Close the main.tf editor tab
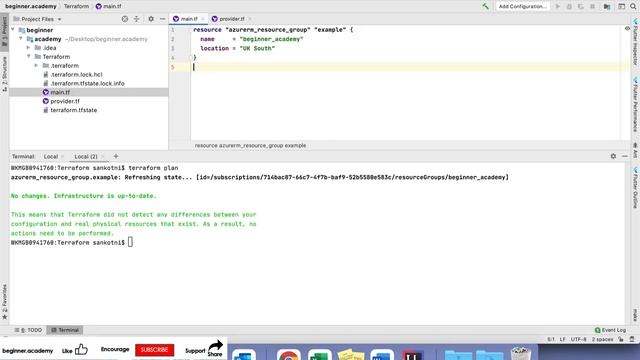This screenshot has height=360, width=640. tap(202, 19)
